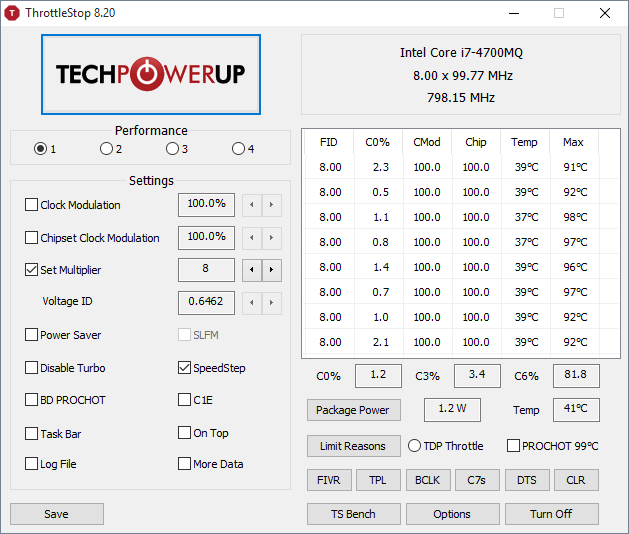This screenshot has width=629, height=534.
Task: Enable the C1E checkbox
Action: coord(184,400)
